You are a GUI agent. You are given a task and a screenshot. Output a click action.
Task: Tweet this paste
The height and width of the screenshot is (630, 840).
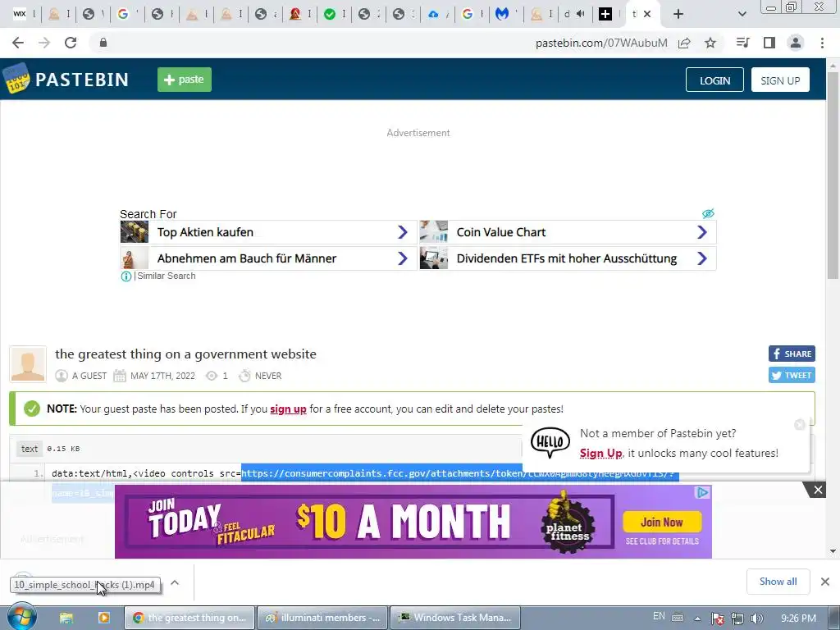792,375
